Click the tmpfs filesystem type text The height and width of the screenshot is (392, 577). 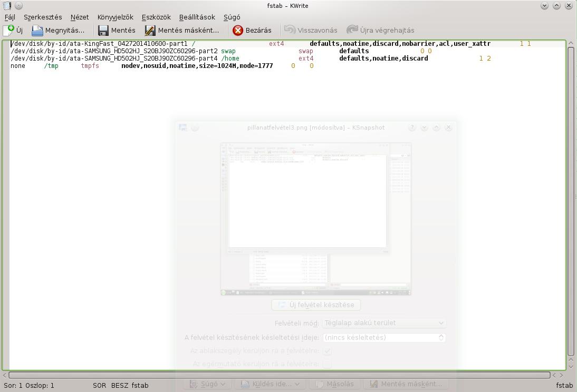point(90,65)
